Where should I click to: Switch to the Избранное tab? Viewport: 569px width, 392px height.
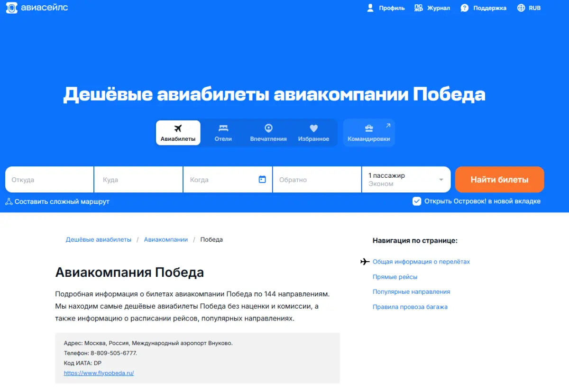click(313, 133)
